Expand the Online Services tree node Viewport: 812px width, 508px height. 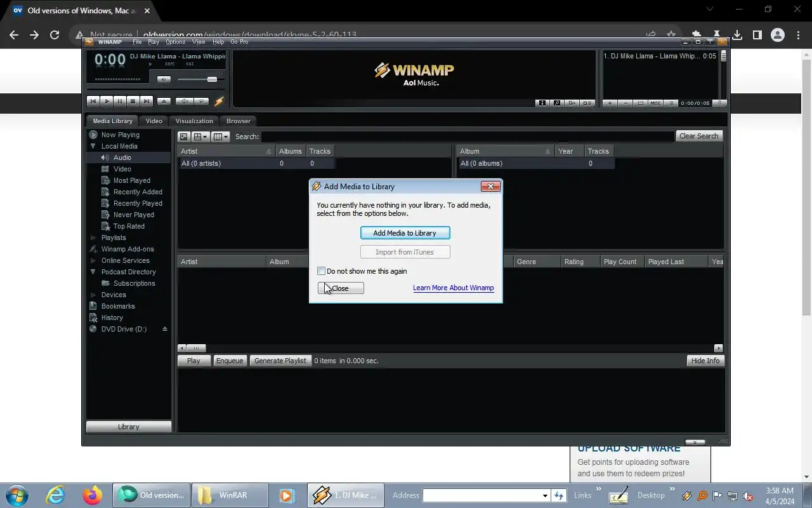(x=93, y=260)
